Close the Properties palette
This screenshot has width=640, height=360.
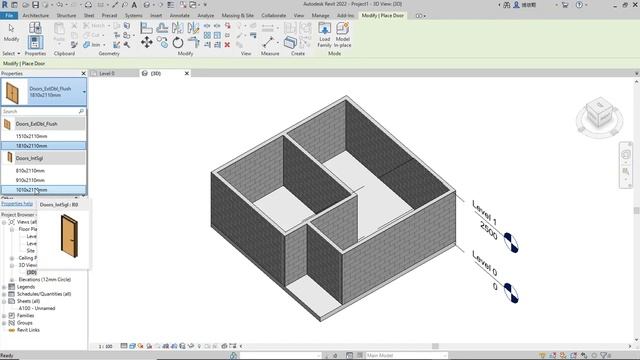click(x=84, y=73)
